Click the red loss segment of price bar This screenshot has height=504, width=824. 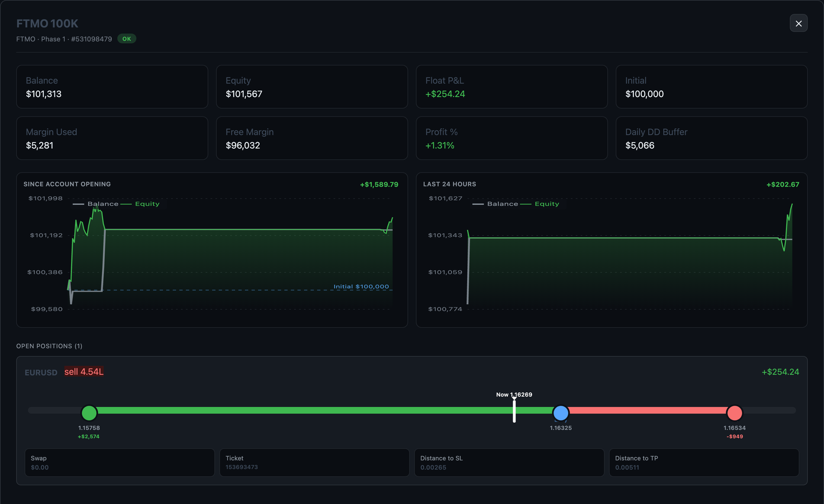pos(647,410)
